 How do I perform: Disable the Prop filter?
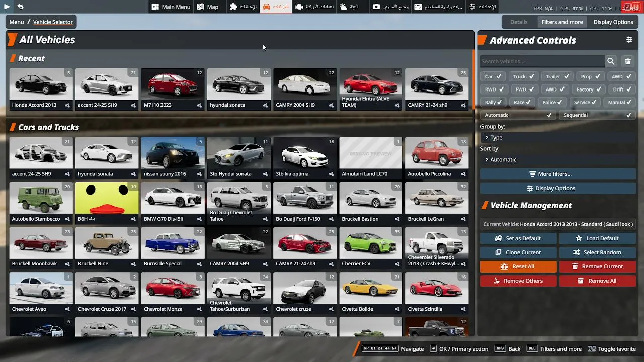(x=590, y=76)
